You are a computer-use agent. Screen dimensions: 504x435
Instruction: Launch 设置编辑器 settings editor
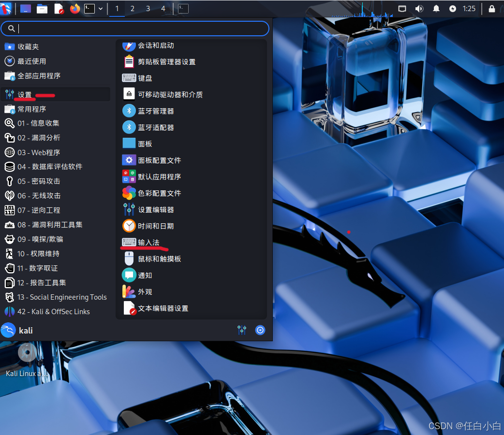tap(191, 209)
